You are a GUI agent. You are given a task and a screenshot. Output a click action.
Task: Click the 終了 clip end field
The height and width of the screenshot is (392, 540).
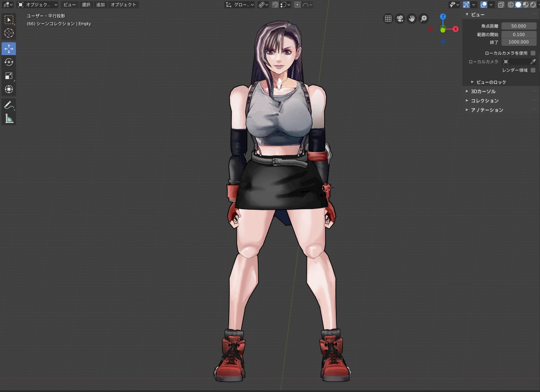click(x=519, y=42)
